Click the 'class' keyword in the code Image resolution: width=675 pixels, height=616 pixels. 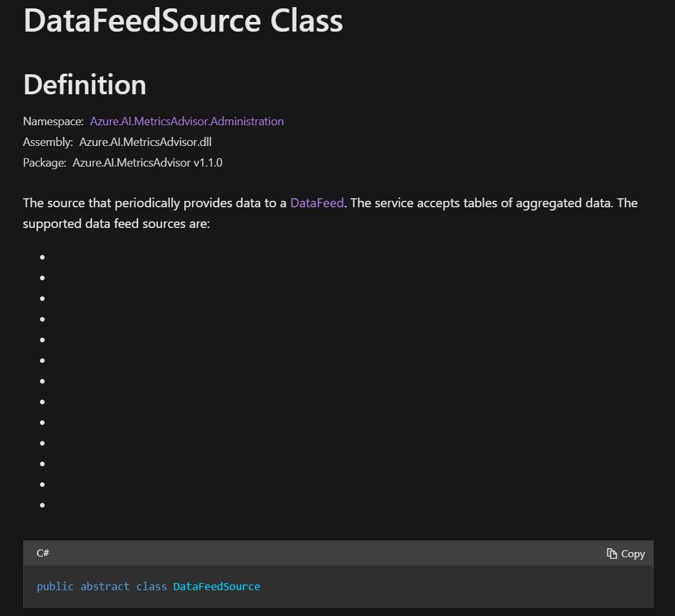click(152, 586)
